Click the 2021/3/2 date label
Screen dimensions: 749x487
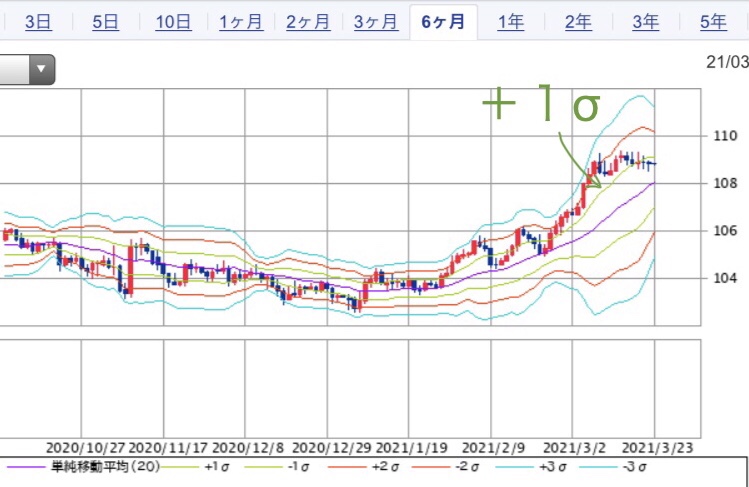click(x=575, y=448)
